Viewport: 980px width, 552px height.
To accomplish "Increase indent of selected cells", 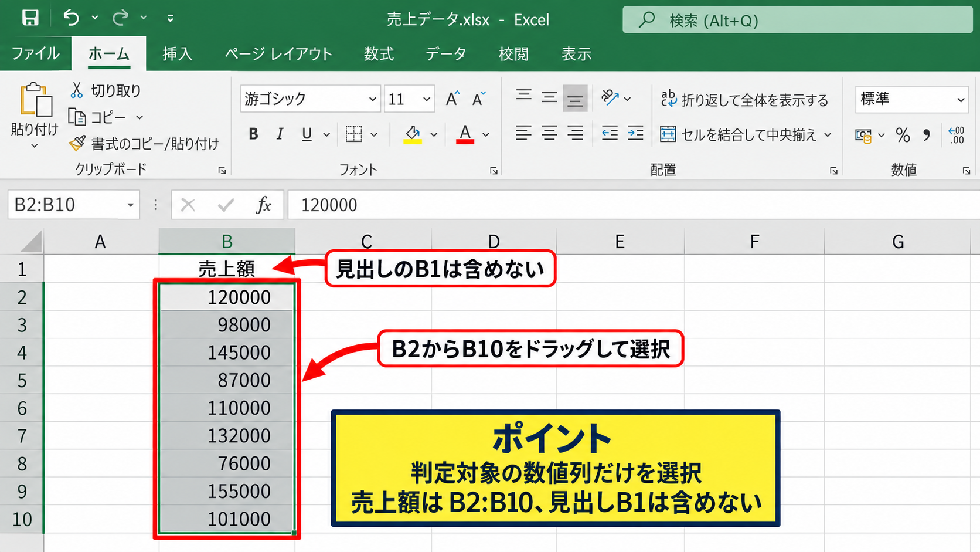I will pos(635,134).
